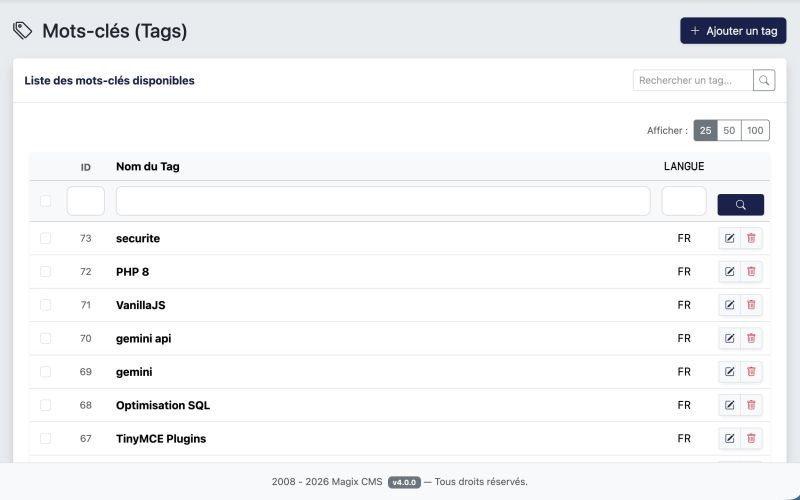Delete the securite tag
The image size is (800, 500).
click(x=751, y=238)
